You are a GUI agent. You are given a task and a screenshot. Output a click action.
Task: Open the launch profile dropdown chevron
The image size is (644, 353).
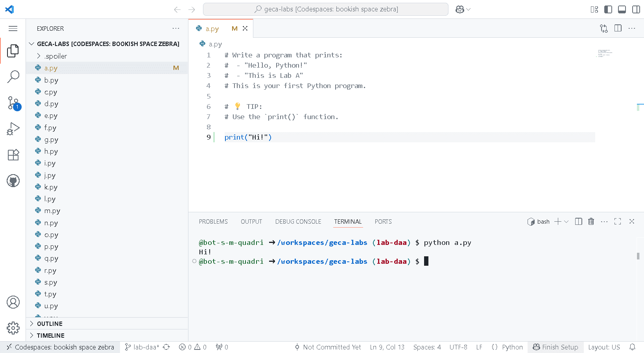tap(566, 222)
